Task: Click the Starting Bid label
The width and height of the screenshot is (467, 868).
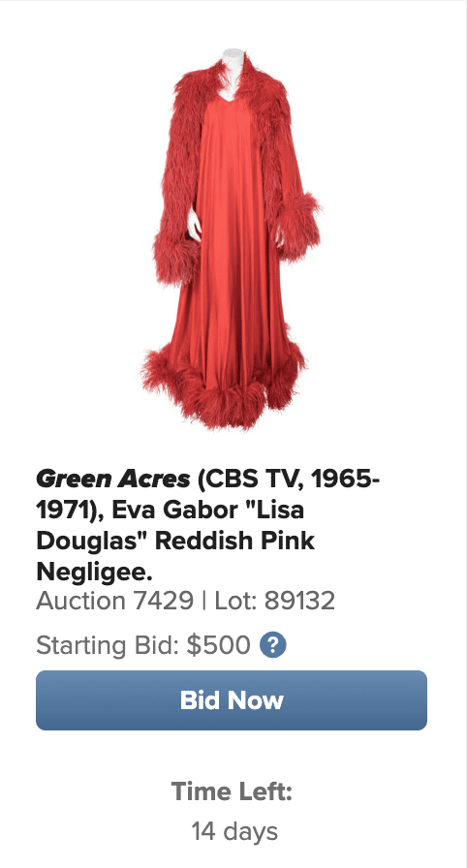Action: pos(108,646)
